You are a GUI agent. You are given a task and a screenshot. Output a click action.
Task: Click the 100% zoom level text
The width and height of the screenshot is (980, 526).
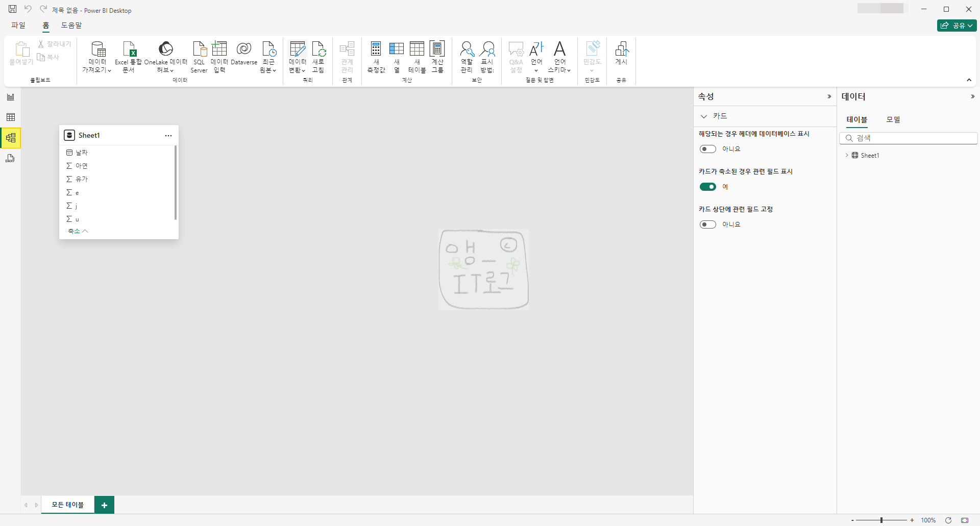(928, 520)
